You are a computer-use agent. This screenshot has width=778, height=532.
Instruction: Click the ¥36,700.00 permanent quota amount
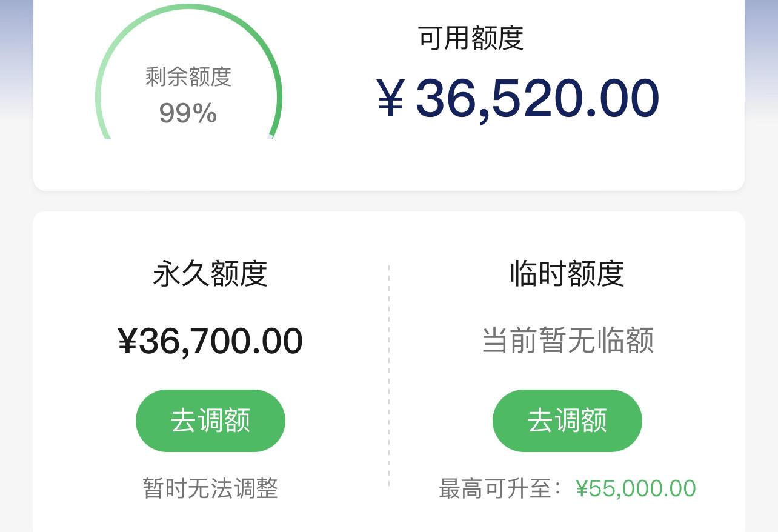(x=210, y=341)
